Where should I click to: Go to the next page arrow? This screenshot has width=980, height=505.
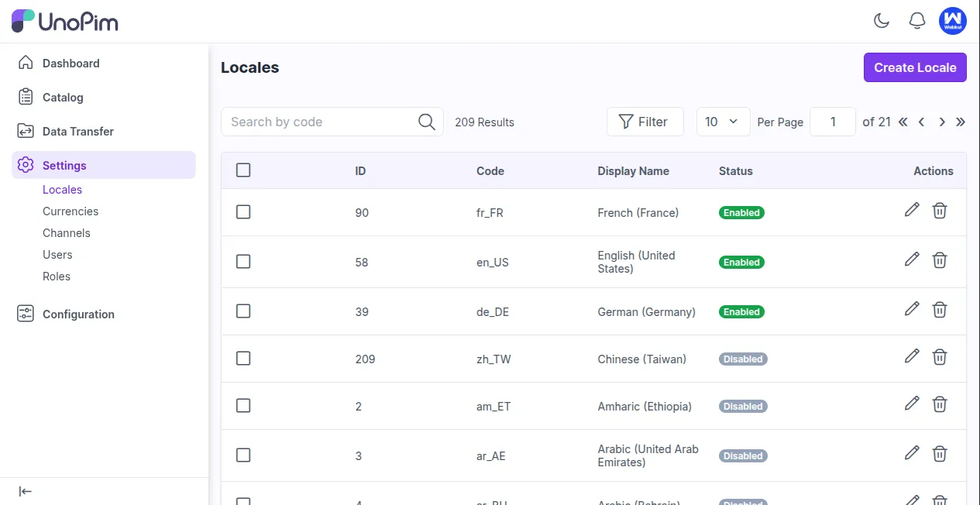pos(942,122)
